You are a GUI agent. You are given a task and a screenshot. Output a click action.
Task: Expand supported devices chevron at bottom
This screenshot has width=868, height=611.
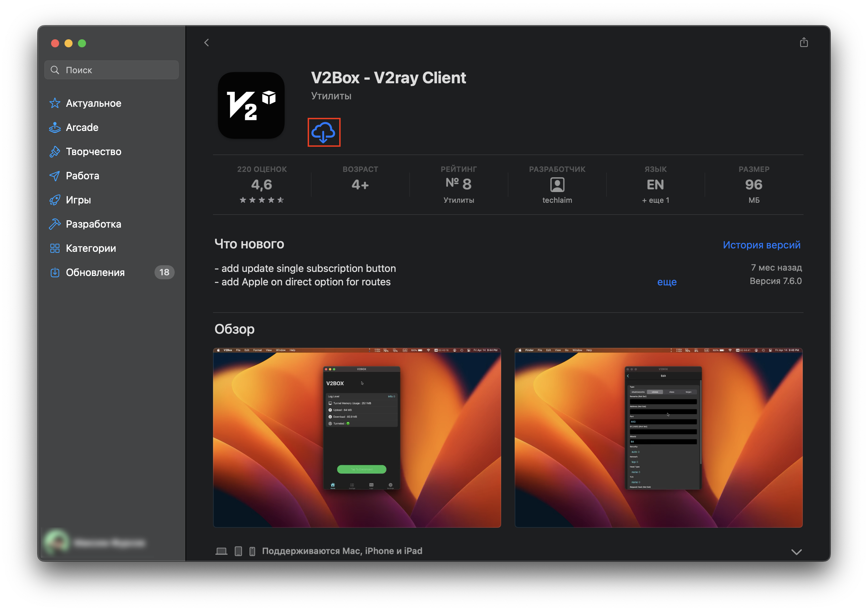click(x=796, y=552)
